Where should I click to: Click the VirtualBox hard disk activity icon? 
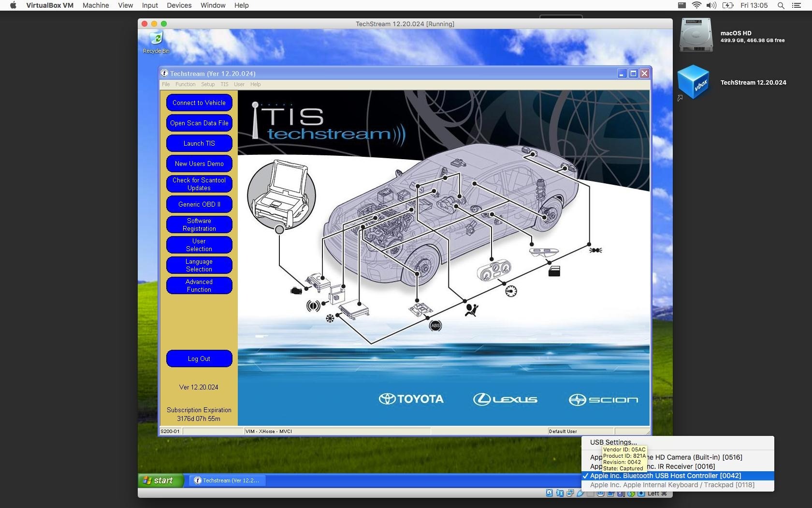(550, 493)
